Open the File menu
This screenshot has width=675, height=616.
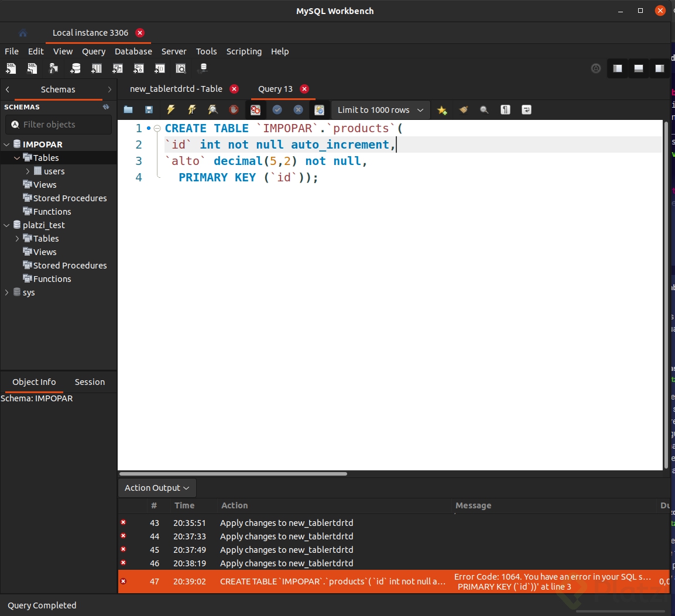(12, 51)
